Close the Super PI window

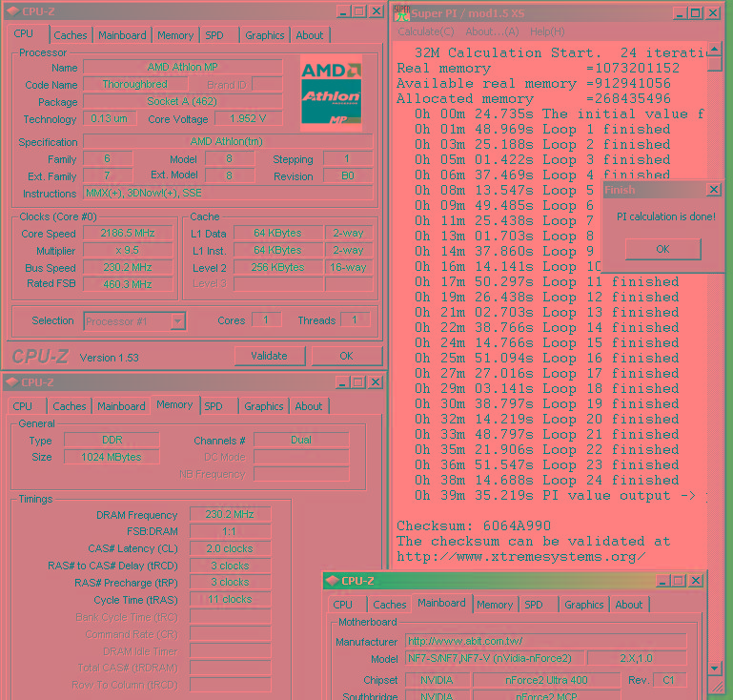click(713, 13)
